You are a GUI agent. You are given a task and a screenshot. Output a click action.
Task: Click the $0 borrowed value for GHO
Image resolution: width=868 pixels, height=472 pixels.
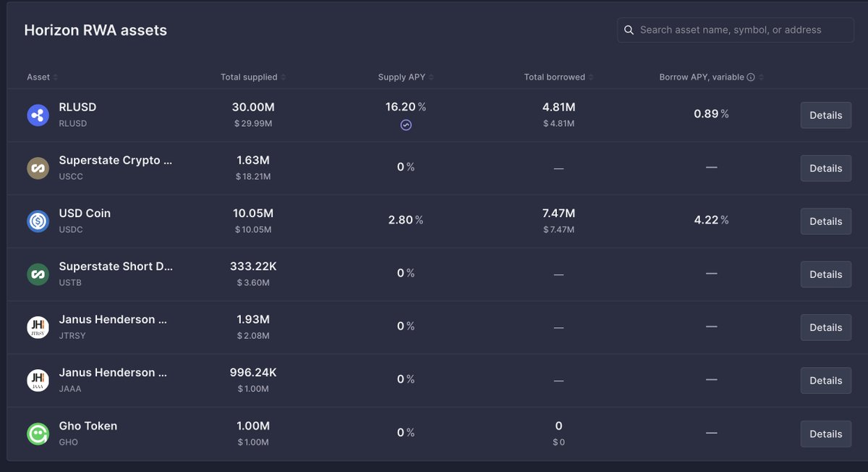558,442
